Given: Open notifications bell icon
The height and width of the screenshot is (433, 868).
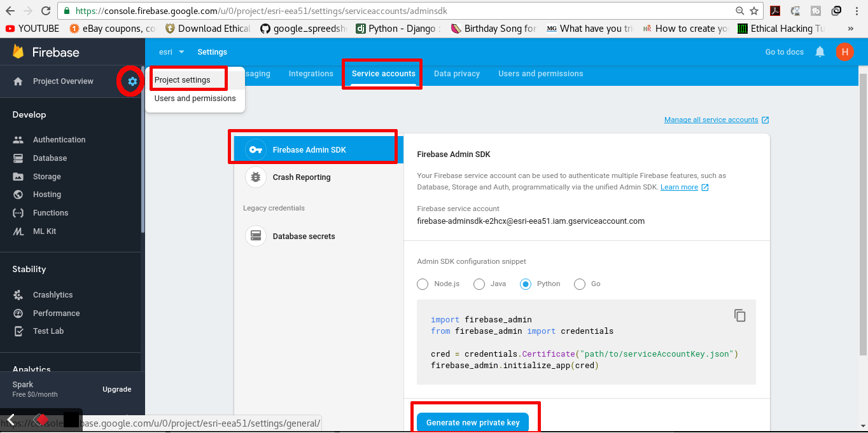Looking at the screenshot, I should pyautogui.click(x=820, y=52).
